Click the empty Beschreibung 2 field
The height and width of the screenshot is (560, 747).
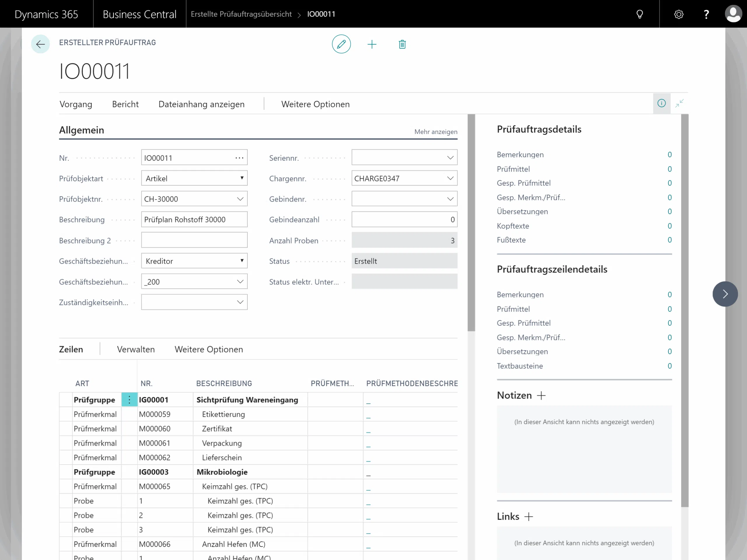(x=194, y=240)
